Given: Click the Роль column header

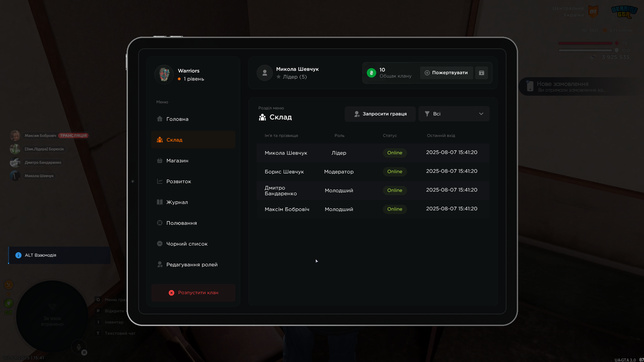Looking at the screenshot, I should pyautogui.click(x=340, y=136).
